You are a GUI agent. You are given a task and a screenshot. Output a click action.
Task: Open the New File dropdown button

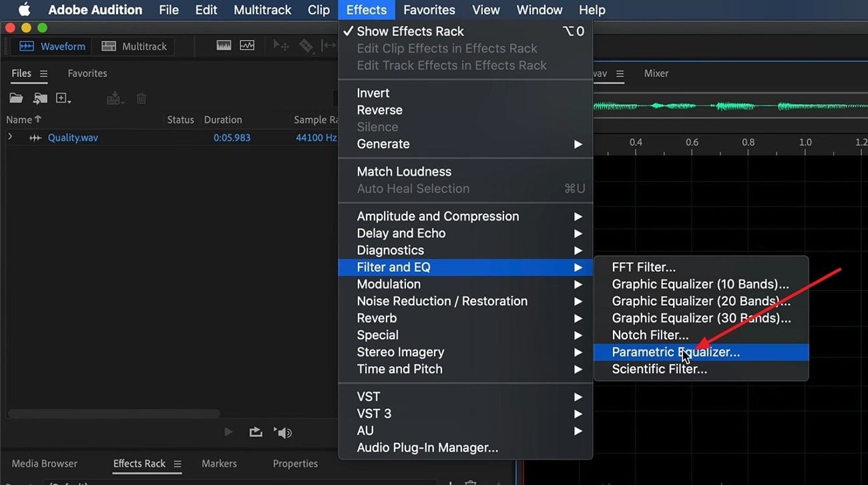63,98
